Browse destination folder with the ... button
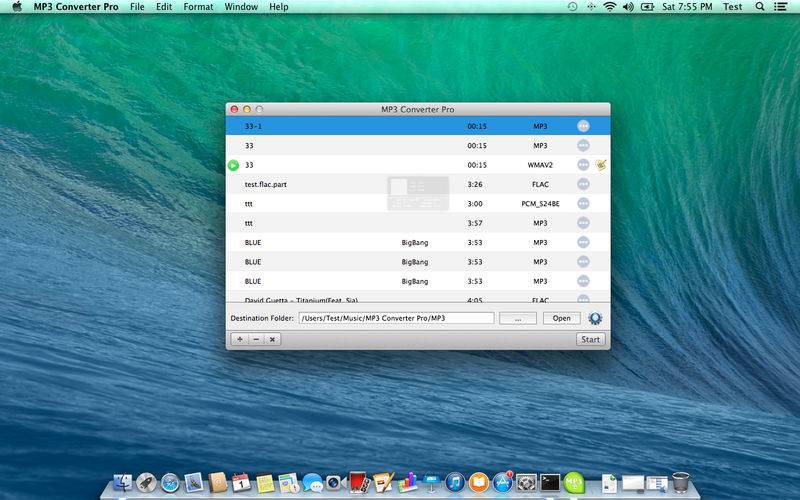 [x=518, y=318]
